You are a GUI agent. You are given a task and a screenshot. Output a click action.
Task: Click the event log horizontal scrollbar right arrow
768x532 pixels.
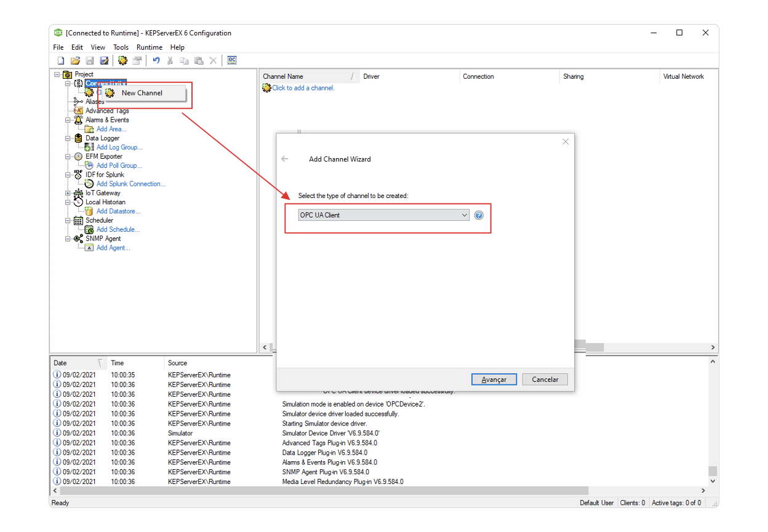click(x=704, y=491)
